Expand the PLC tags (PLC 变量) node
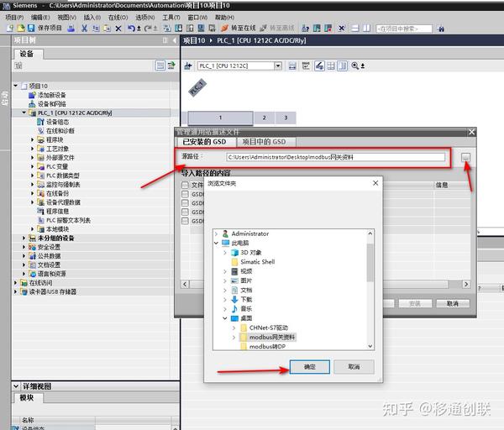Image resolution: width=504 pixels, height=430 pixels. click(32, 166)
